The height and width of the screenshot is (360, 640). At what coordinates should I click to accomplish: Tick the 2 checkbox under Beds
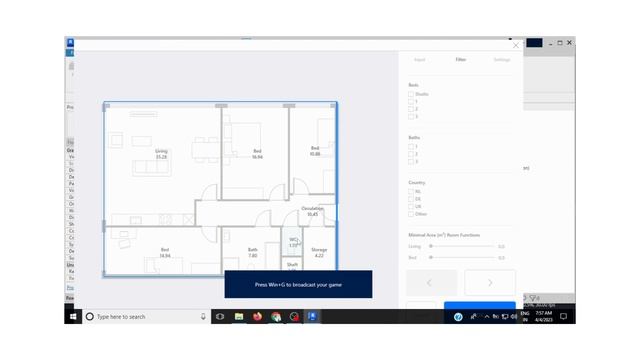(411, 109)
